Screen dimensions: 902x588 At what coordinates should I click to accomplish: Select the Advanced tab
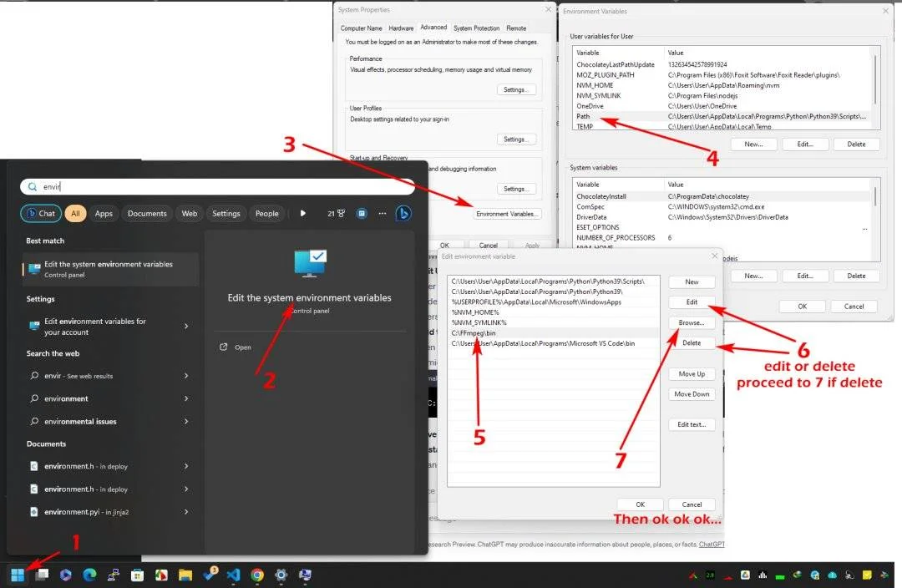click(433, 27)
